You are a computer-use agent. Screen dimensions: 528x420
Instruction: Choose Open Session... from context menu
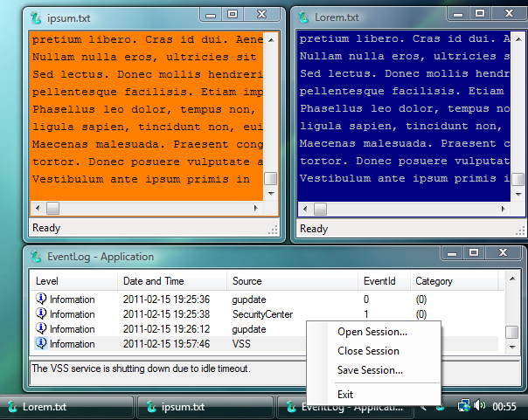372,332
